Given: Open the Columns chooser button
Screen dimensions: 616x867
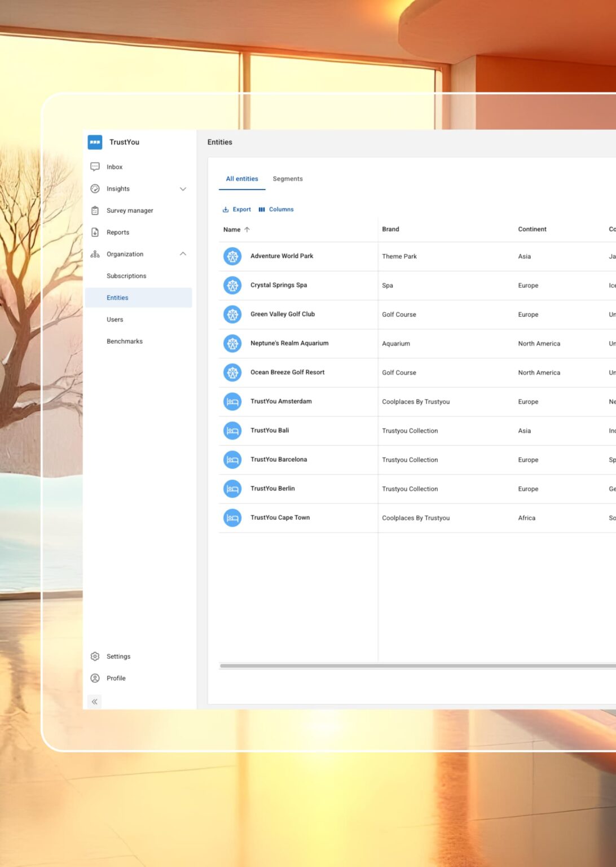Looking at the screenshot, I should click(276, 209).
